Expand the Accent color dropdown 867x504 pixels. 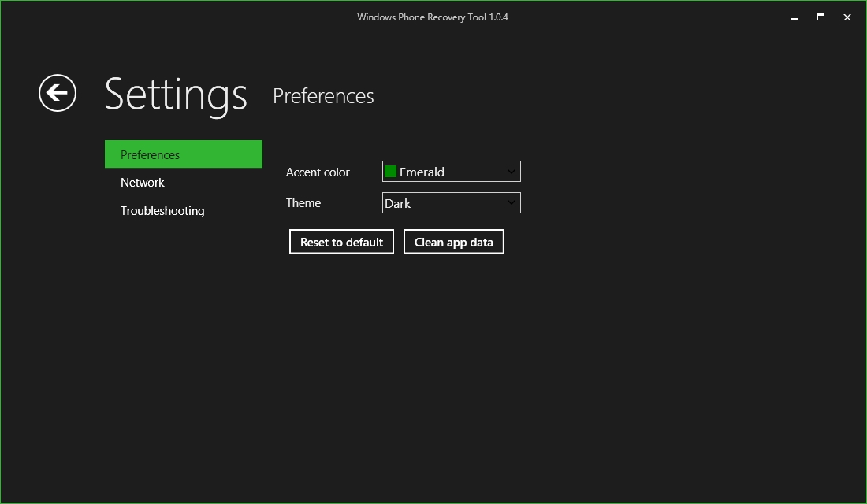tap(451, 172)
